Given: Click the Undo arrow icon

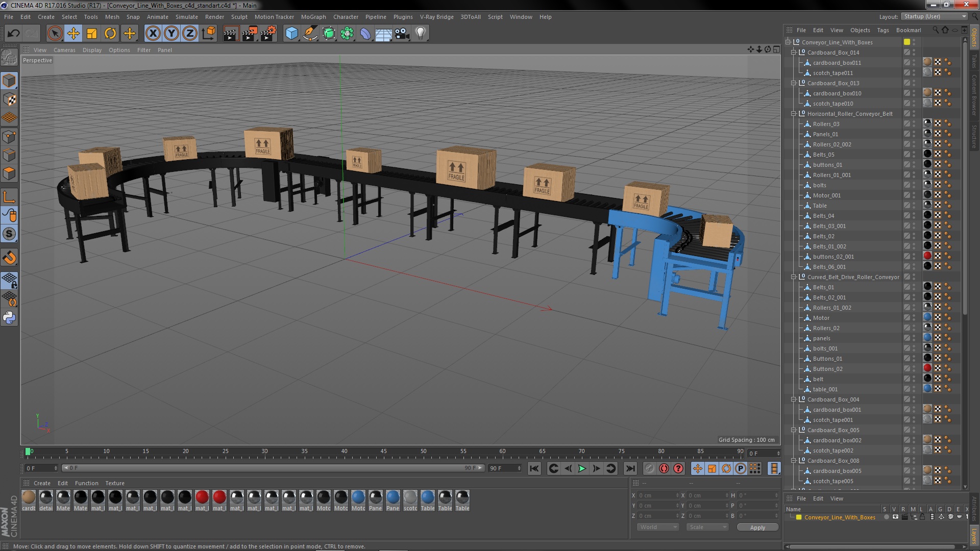Looking at the screenshot, I should 13,34.
